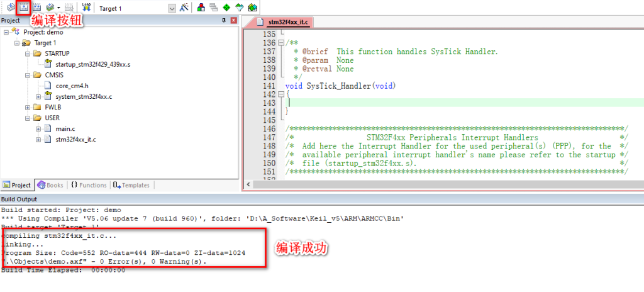This screenshot has width=644, height=292.
Task: Place cursor on line 143 in editor
Action: (x=464, y=103)
